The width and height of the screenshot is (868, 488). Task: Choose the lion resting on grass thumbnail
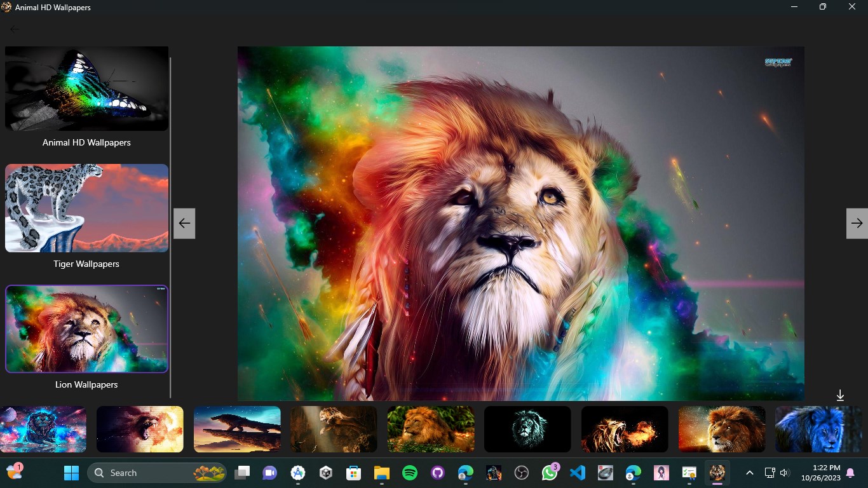[431, 430]
